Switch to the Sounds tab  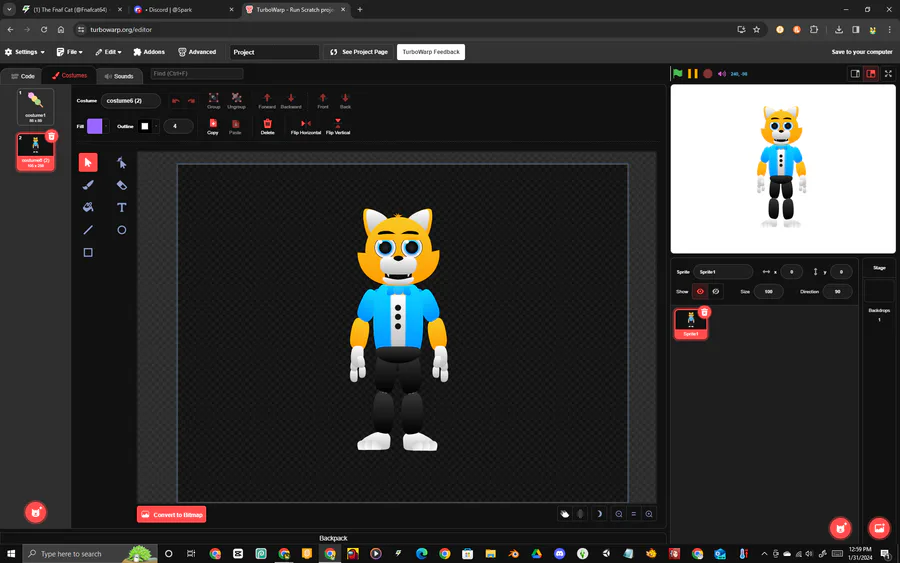(x=119, y=76)
